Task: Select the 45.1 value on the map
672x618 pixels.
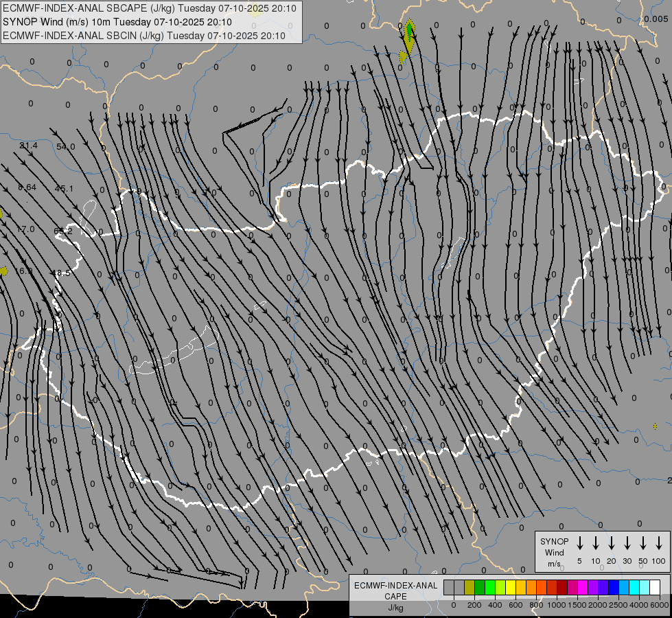Action: pos(64,189)
